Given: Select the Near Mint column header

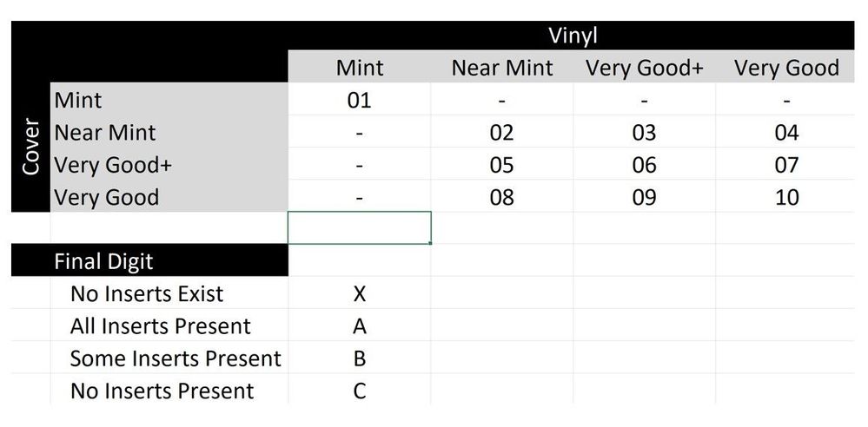Looking at the screenshot, I should point(501,68).
